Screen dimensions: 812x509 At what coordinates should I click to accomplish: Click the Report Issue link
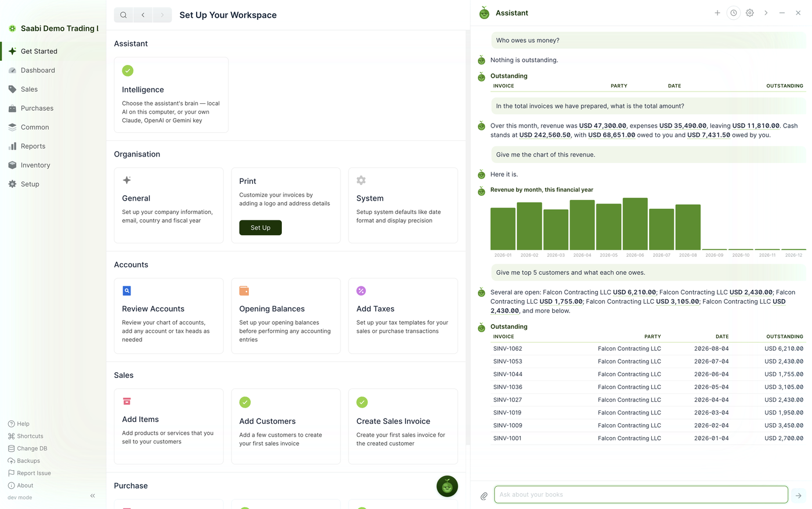click(30, 473)
